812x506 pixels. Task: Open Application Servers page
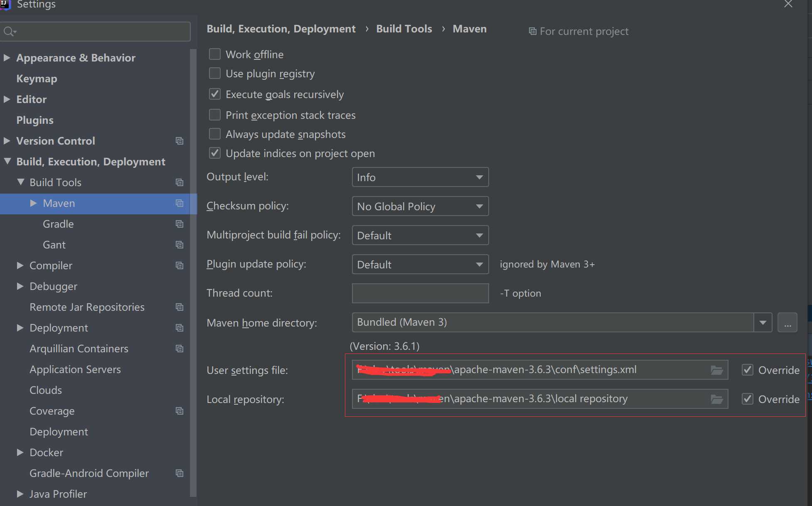75,369
